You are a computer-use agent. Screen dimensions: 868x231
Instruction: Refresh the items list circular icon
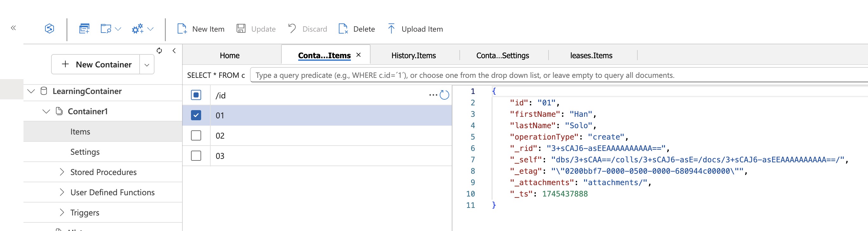click(444, 95)
